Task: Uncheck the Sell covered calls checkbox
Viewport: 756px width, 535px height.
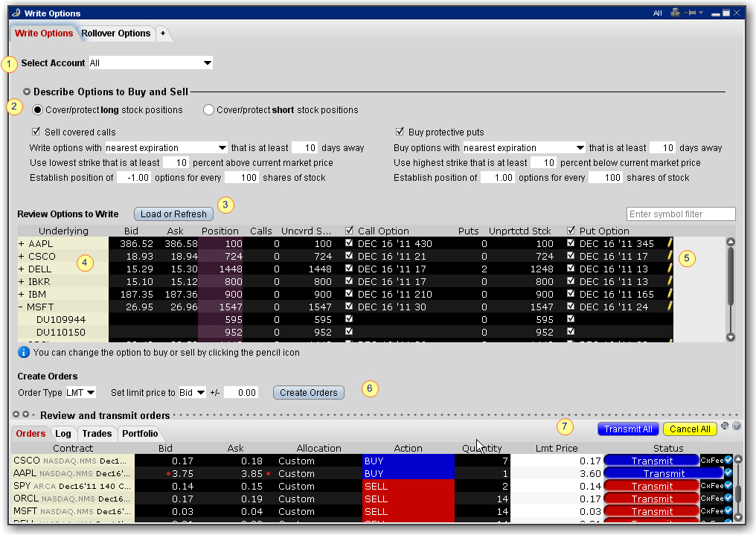Action: [37, 132]
